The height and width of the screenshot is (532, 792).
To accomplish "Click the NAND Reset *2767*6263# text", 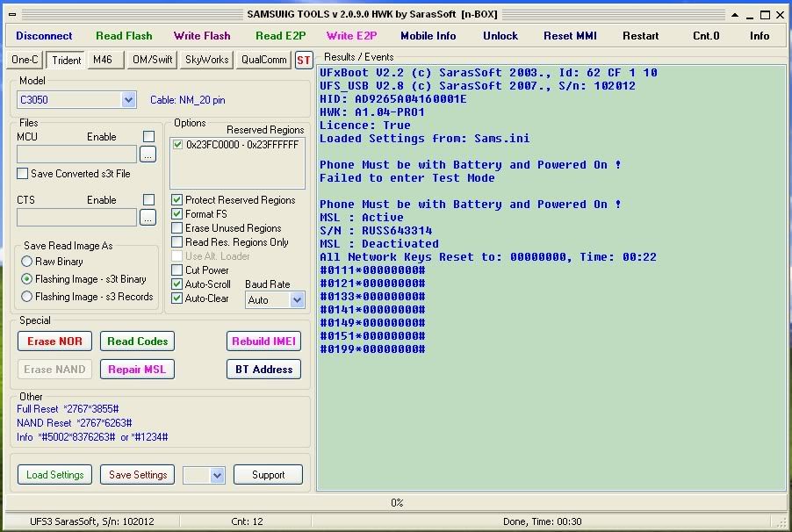I will click(75, 423).
